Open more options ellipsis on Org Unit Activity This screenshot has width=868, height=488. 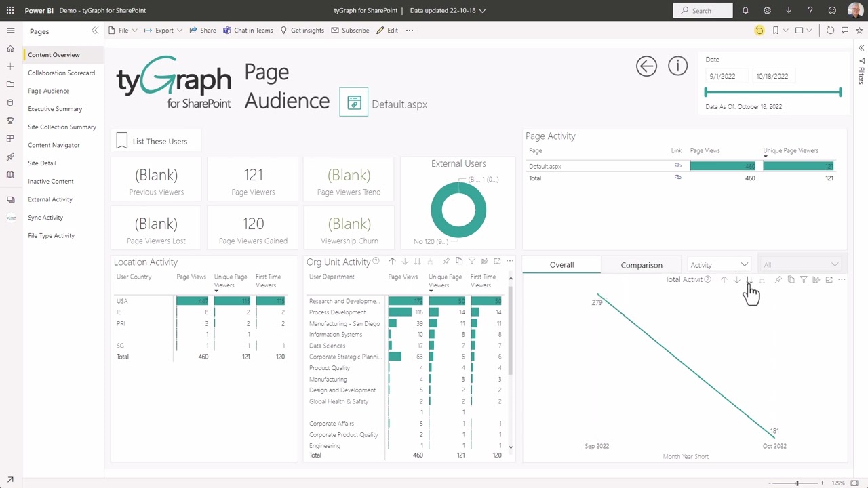(x=510, y=261)
